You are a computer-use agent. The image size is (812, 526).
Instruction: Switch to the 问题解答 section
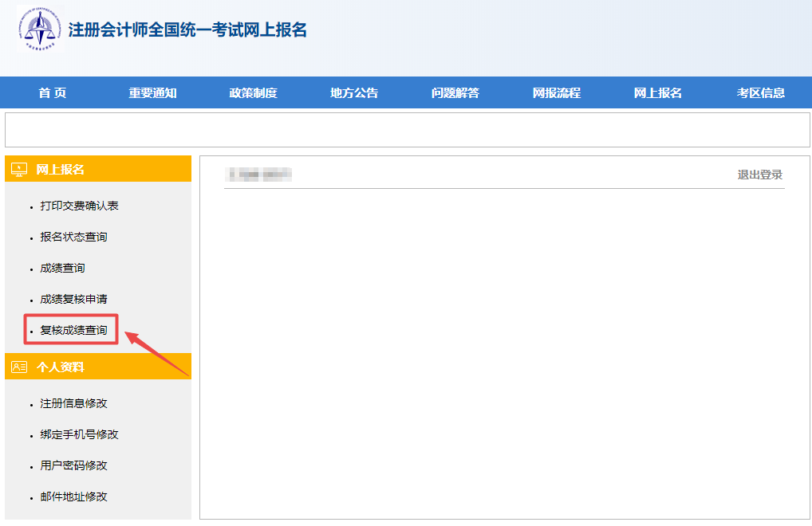[454, 92]
